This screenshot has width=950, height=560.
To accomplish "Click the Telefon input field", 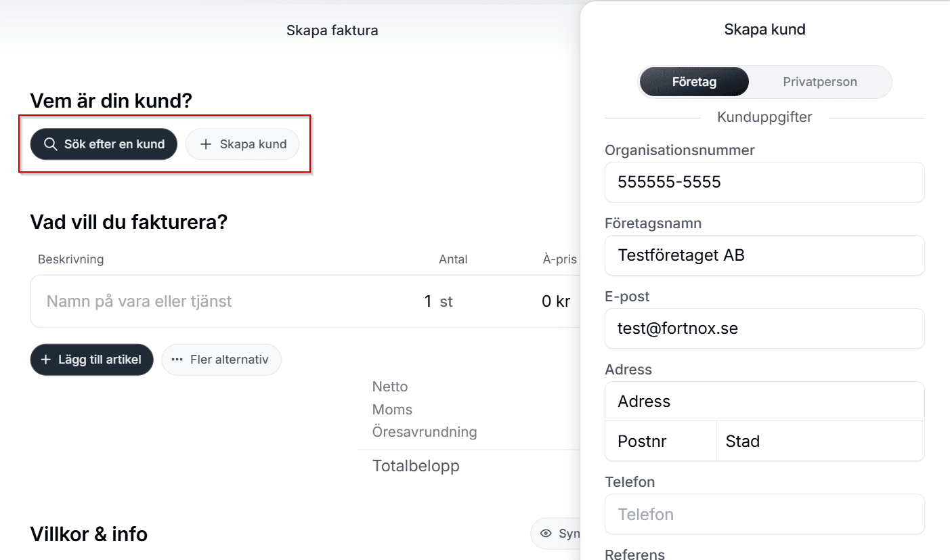I will click(x=764, y=514).
